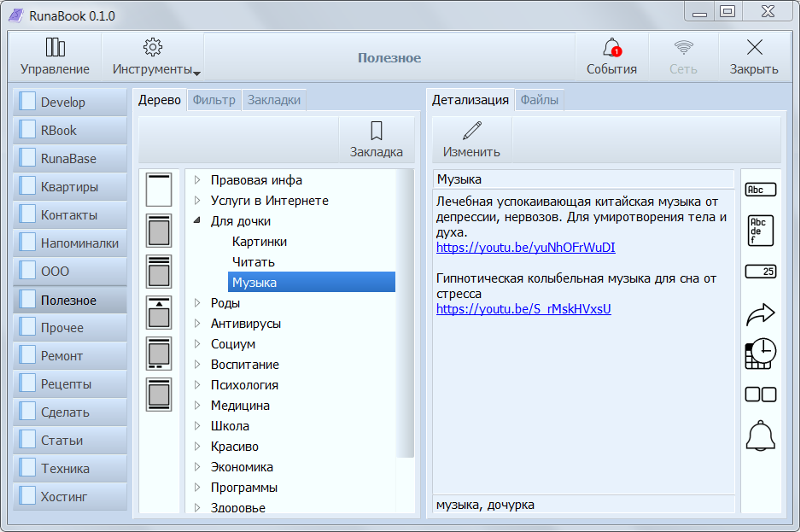Click the layout icon with up arrow

coord(159,312)
